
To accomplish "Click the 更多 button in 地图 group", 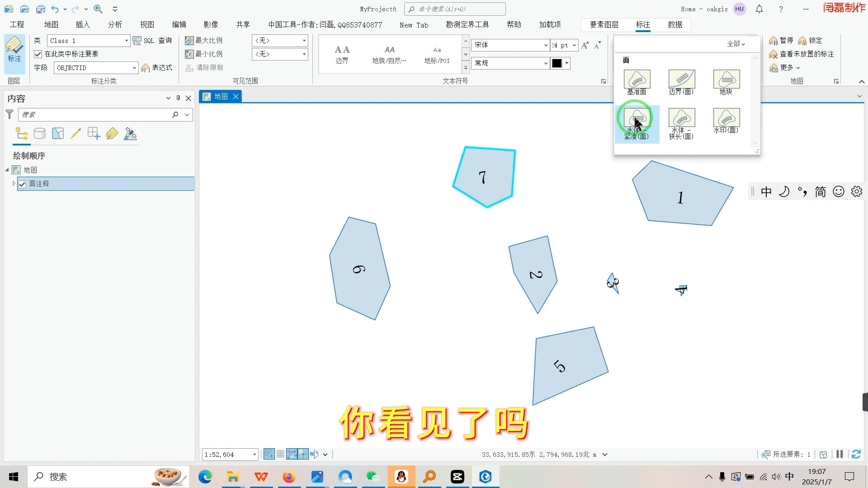I will click(787, 67).
